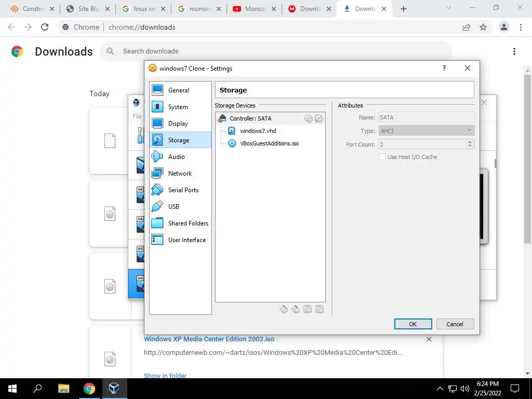Open File Explorer from the taskbar
This screenshot has width=532, height=399.
tap(63, 389)
